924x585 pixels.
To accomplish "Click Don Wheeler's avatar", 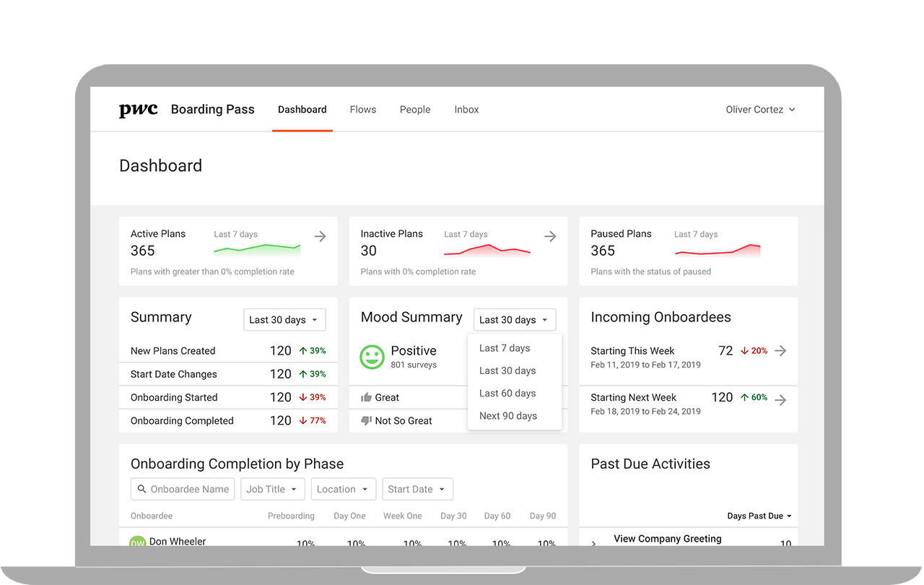I will click(137, 542).
